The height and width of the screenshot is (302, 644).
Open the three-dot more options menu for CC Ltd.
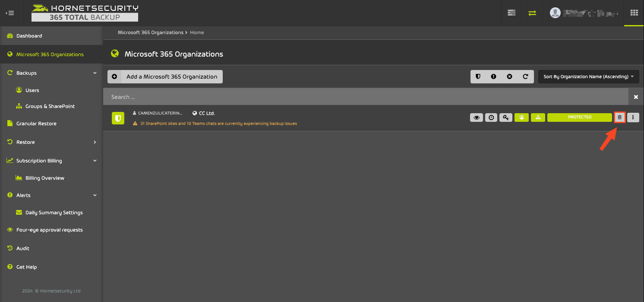click(x=633, y=117)
